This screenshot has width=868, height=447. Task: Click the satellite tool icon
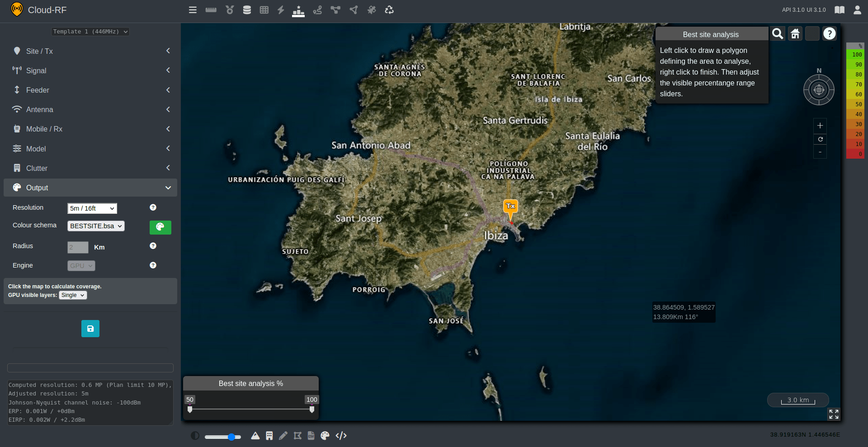point(372,10)
